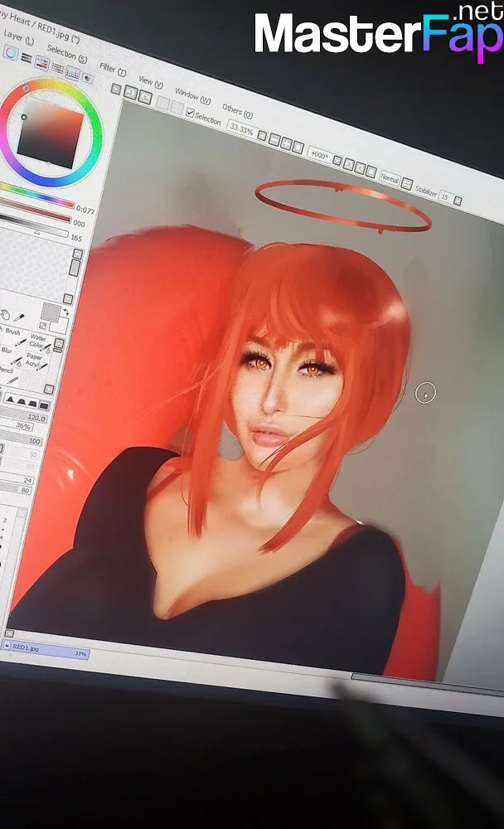
Task: Click the hue slider showing 077
Action: 36,195
